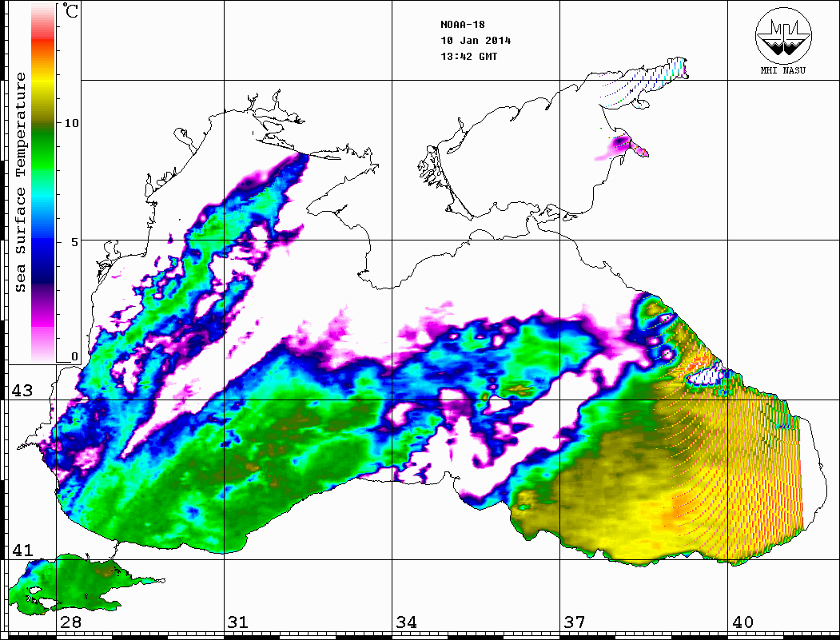Click the '5' tick on temperature scale
840x640 pixels.
tap(74, 242)
